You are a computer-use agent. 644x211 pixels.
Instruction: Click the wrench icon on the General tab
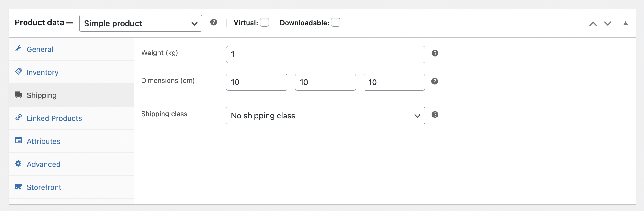point(19,49)
